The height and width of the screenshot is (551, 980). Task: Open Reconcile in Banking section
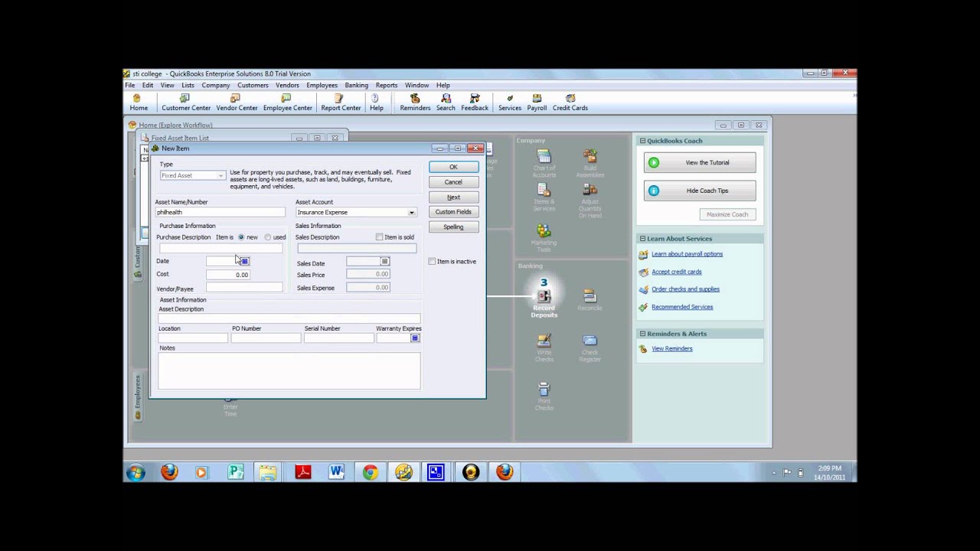[x=590, y=299]
